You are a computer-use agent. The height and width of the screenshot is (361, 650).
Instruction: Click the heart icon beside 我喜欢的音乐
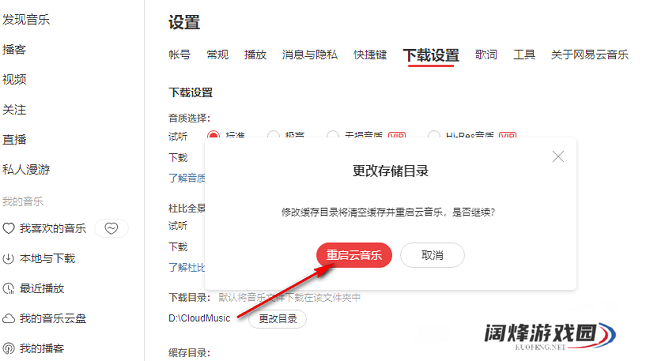pyautogui.click(x=9, y=228)
